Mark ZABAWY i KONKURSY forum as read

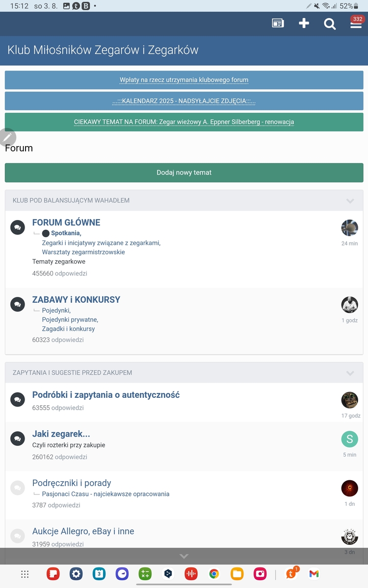tap(18, 304)
